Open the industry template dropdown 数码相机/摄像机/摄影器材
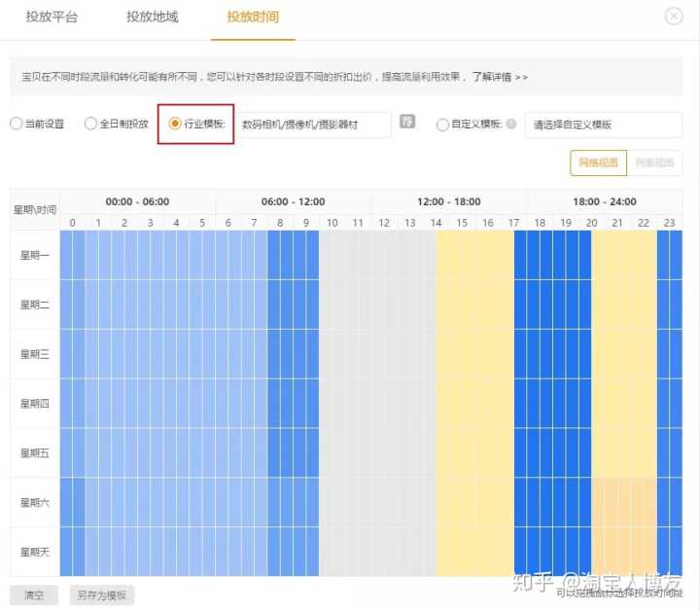The width and height of the screenshot is (700, 611). (x=315, y=125)
